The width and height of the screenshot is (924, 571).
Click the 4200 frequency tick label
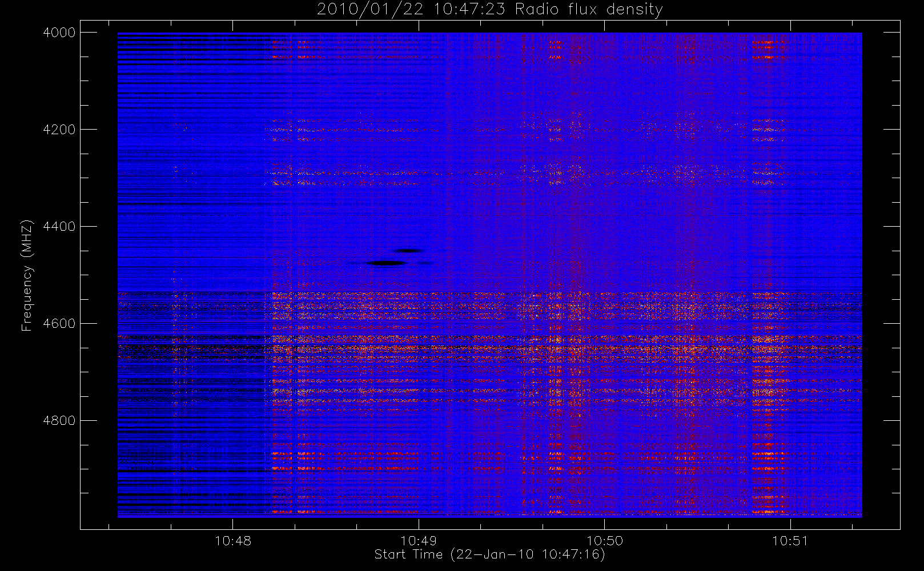click(x=59, y=130)
